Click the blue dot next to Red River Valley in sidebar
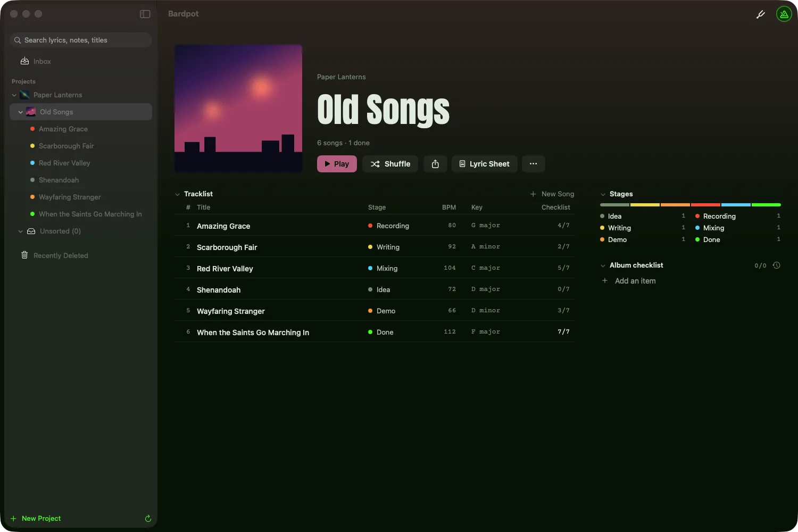This screenshot has width=798, height=532. tap(32, 163)
